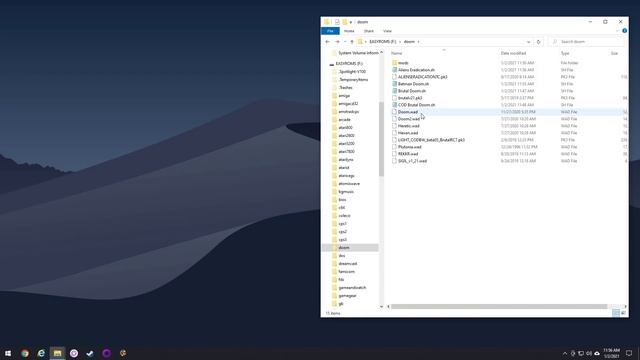Open the address bar history dropdown

click(529, 42)
